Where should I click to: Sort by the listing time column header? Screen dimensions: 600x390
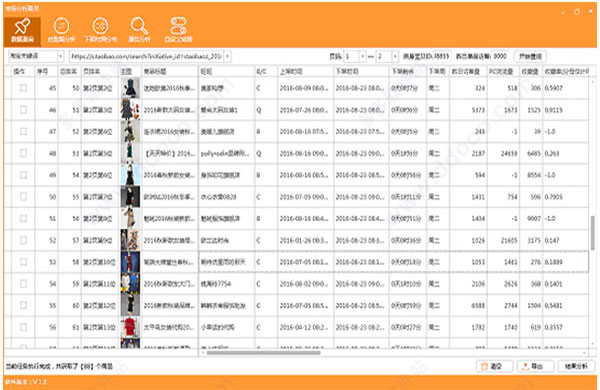[305, 71]
